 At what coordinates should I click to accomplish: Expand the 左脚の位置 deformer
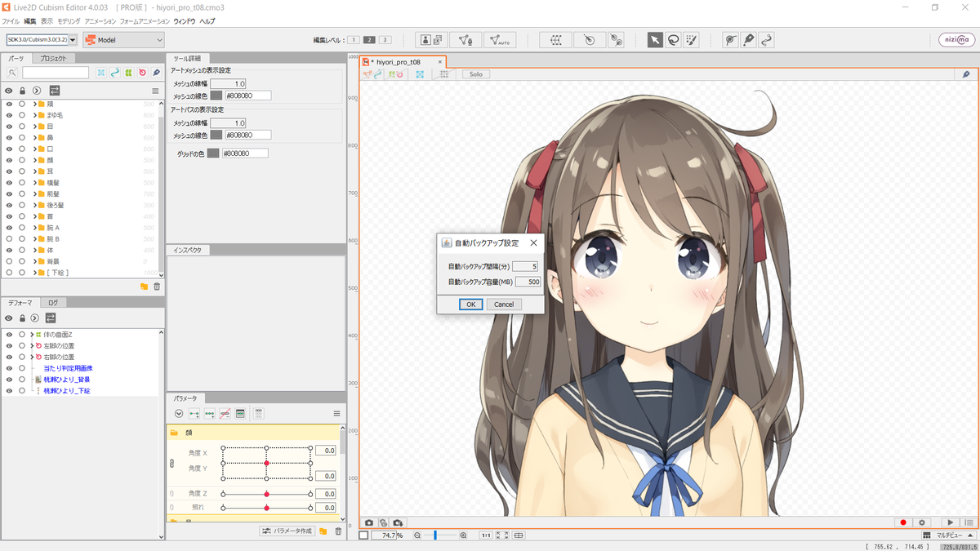coord(32,346)
